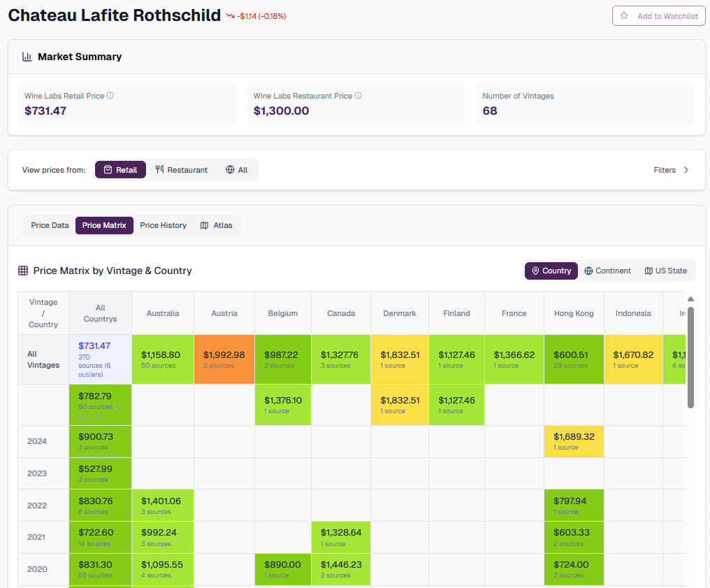The image size is (710, 588).
Task: Show prices from All sources
Action: (237, 170)
